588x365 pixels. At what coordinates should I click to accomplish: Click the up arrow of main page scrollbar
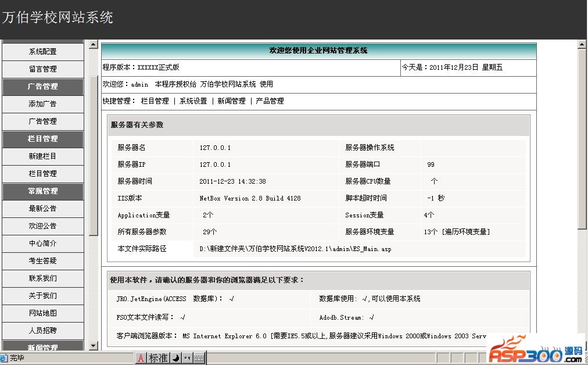point(582,44)
